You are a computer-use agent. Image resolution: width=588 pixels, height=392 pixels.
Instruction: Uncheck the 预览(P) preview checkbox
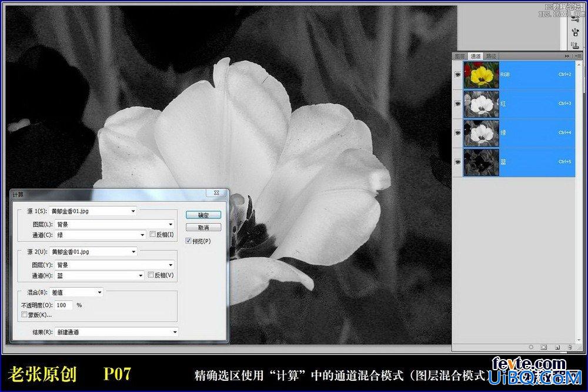point(188,241)
